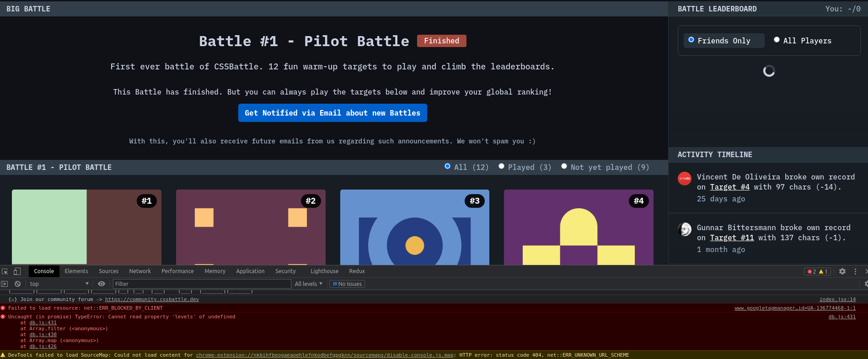Switch to the Console tab
The image size is (868, 359).
[x=44, y=271]
